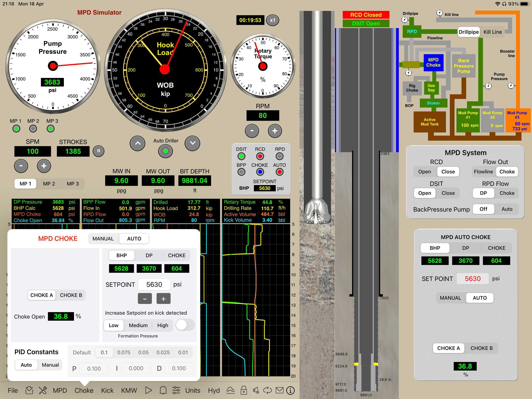This screenshot has width=532, height=399.
Task: Open the info circle icon
Action: point(290,390)
